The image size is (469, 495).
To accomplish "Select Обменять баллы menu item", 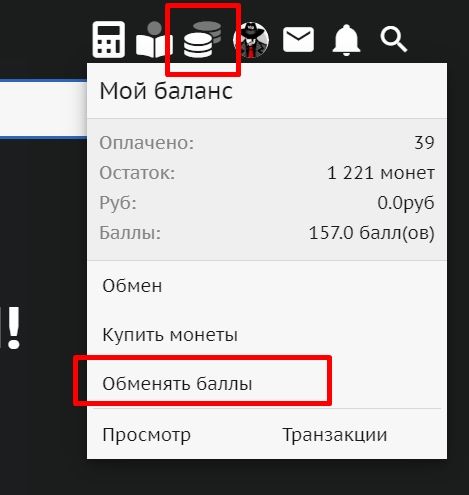I will [177, 383].
